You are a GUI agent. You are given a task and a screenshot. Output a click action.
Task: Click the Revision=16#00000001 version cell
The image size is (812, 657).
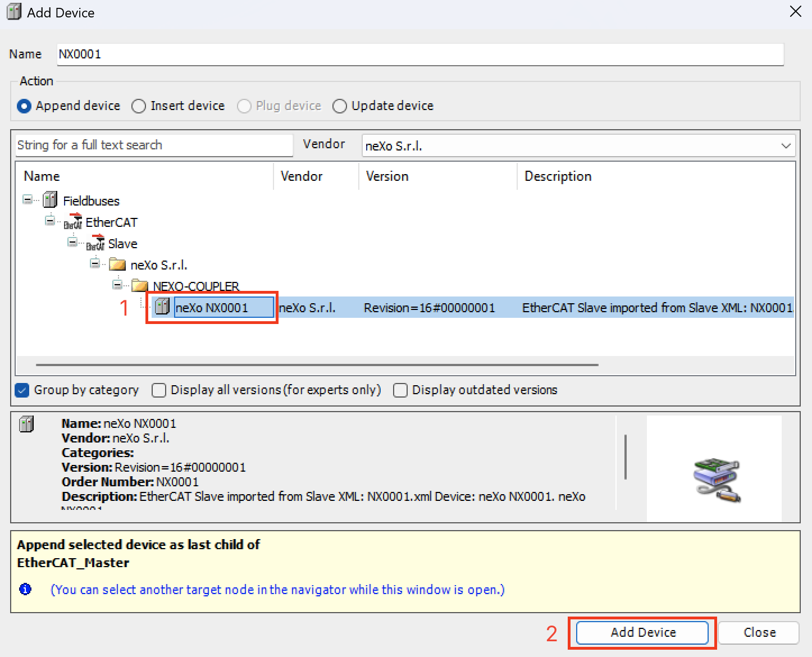pos(430,308)
